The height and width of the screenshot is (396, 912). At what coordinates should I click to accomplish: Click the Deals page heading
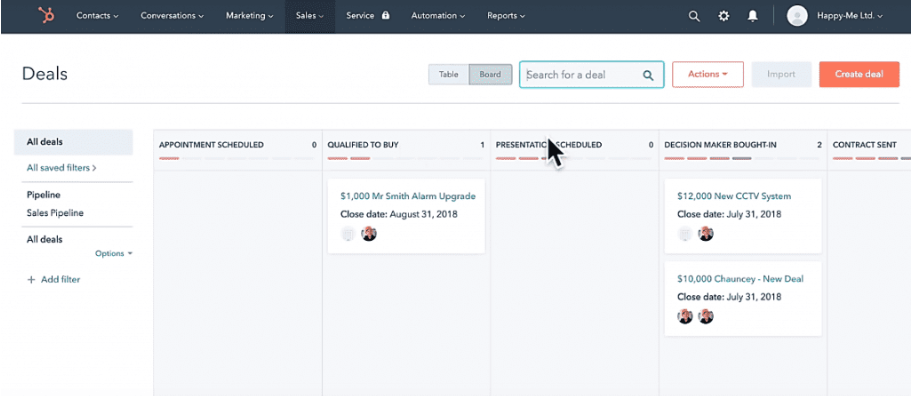45,74
